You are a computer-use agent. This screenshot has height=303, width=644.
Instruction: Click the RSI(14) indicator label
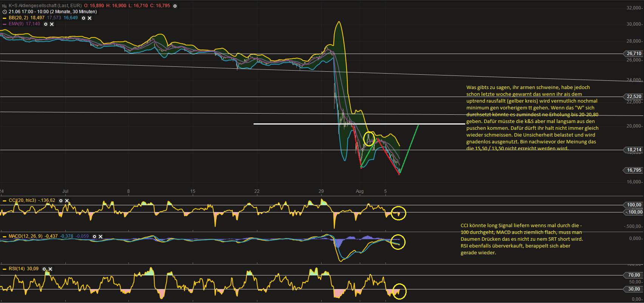(x=17, y=269)
